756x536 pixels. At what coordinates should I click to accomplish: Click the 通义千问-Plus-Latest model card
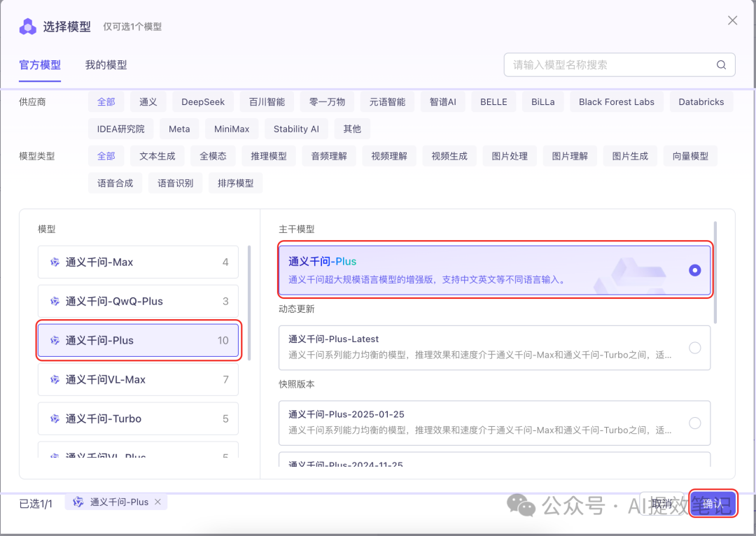[x=494, y=348]
